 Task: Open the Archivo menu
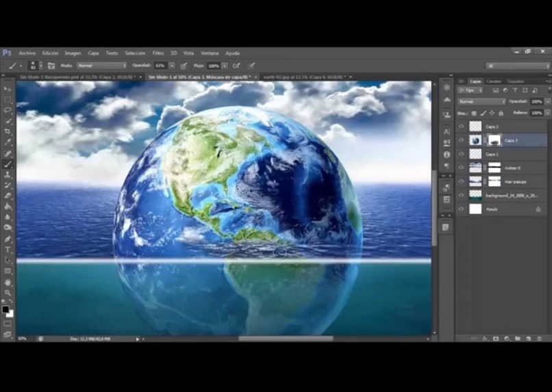pos(27,53)
